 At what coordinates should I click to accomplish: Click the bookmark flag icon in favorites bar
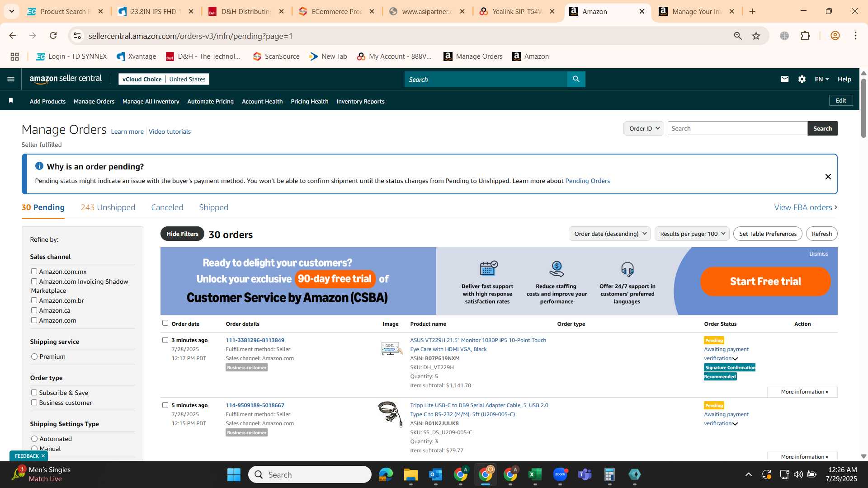[x=11, y=101]
